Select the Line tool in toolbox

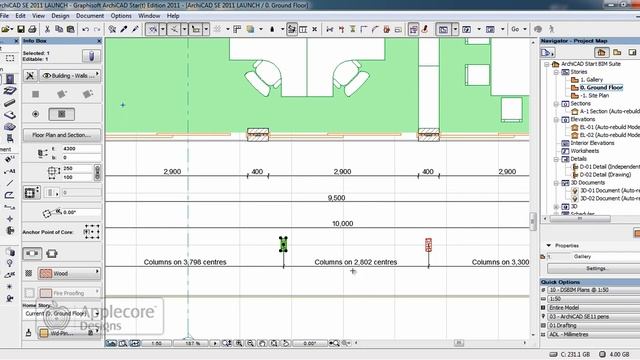[10, 183]
